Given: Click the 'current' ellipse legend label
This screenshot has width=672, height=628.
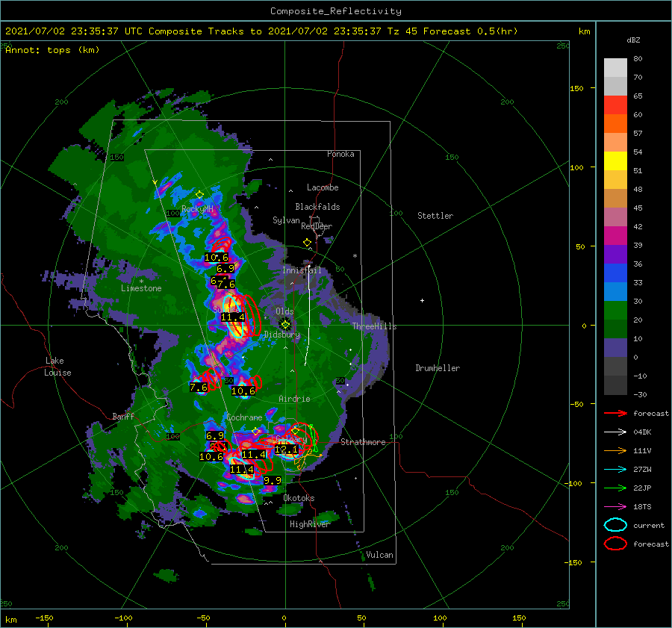Looking at the screenshot, I should pyautogui.click(x=649, y=525).
